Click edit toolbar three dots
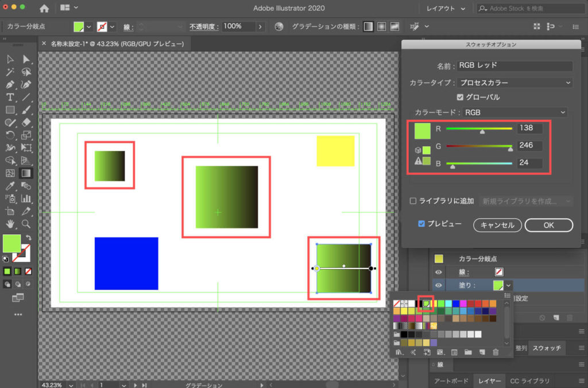This screenshot has width=588, height=388. click(x=18, y=315)
